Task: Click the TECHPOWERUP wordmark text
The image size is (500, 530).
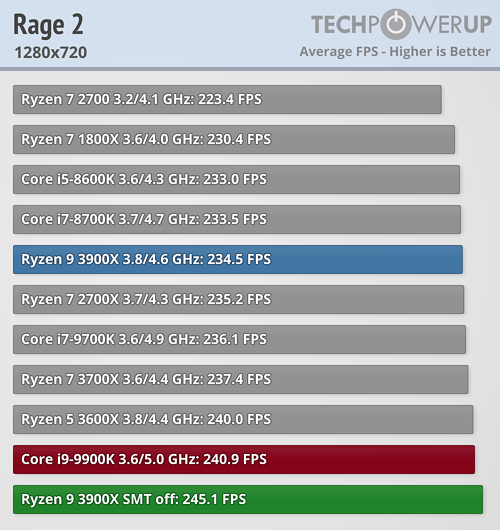Action: point(401,24)
